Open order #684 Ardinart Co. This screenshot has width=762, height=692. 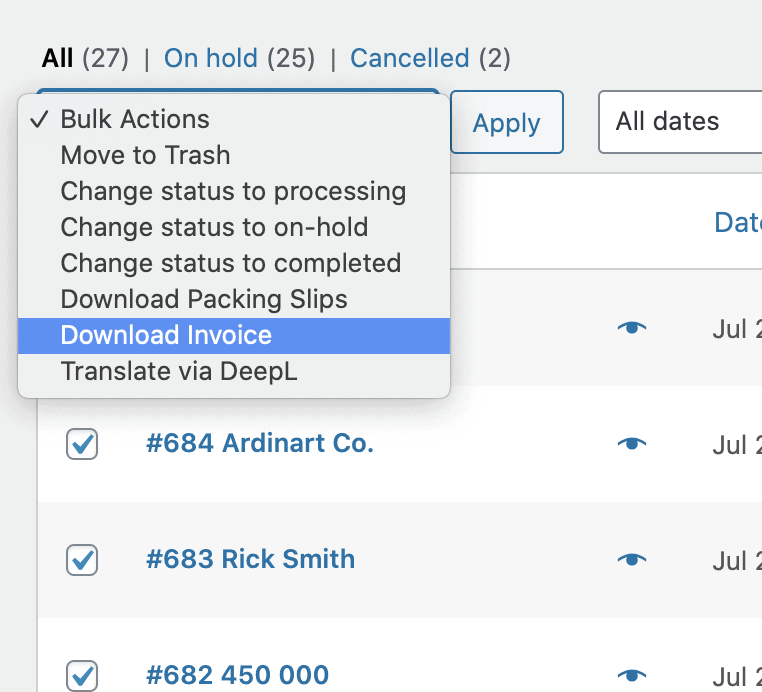(259, 443)
